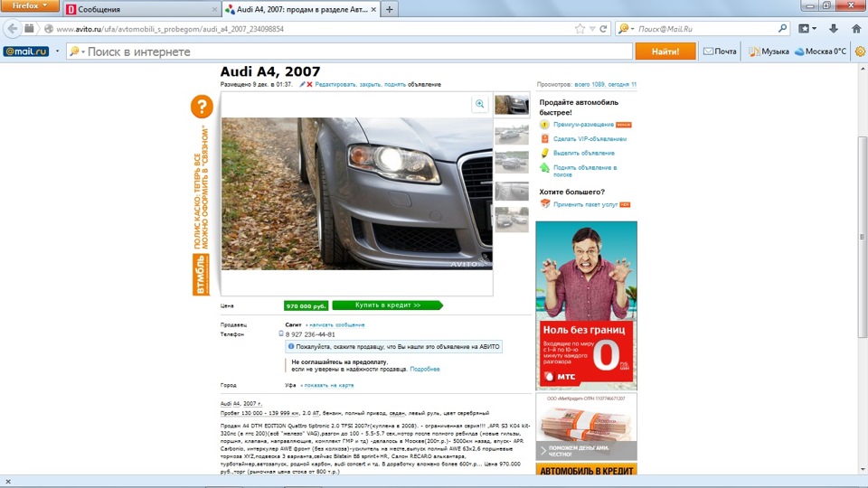
Task: Click the закрыть listing link
Action: click(370, 85)
